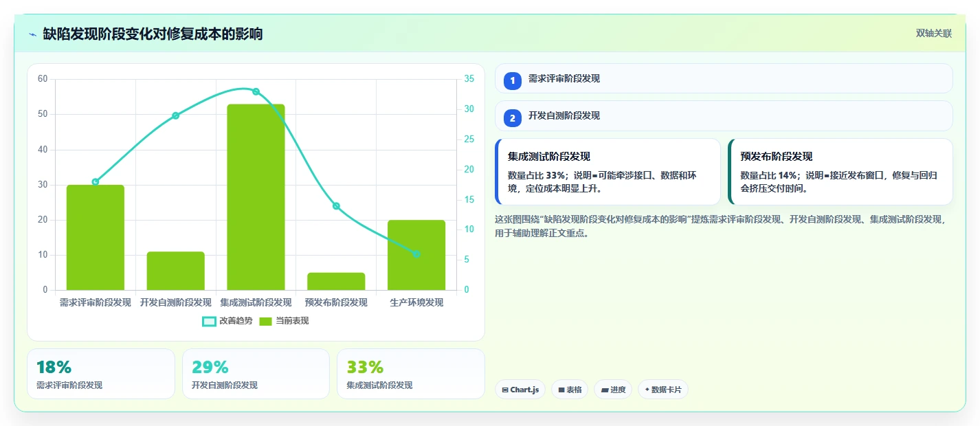Click the 集成测试阶段发现 info card
Viewport: 980px width, 426px height.
608,172
